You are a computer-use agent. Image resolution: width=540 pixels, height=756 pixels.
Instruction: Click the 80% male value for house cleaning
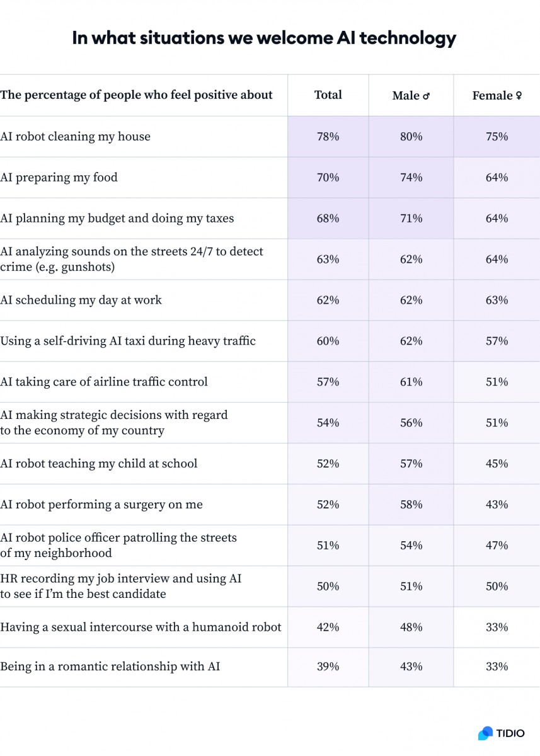[x=411, y=137]
